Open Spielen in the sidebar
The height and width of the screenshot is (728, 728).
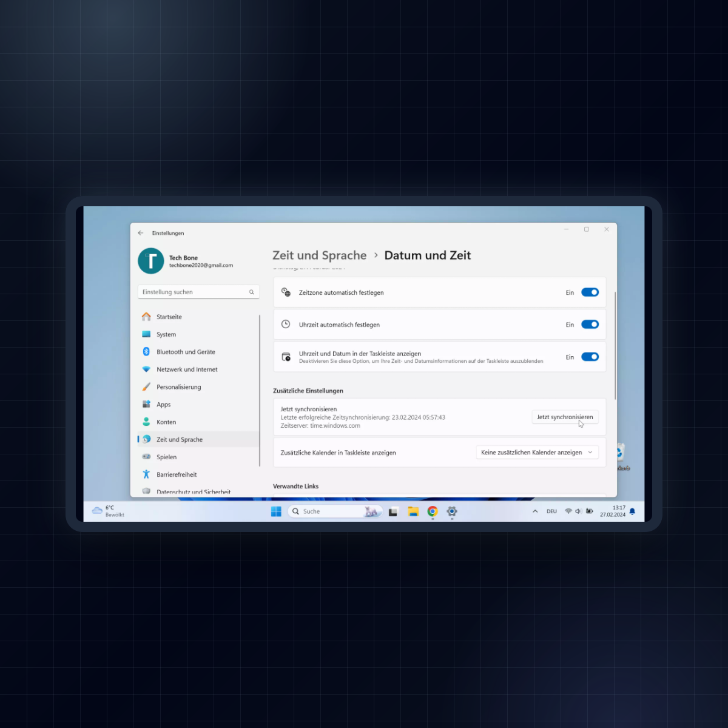point(198,457)
